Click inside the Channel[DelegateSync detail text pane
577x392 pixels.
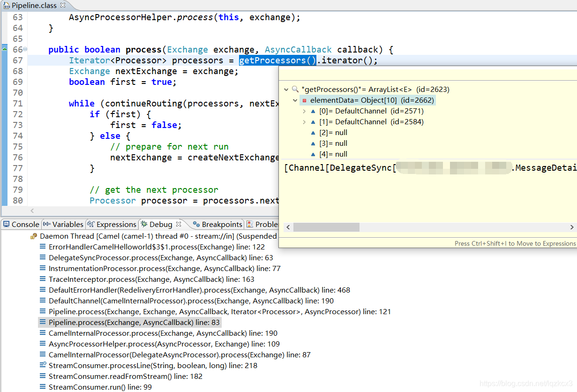(428, 192)
